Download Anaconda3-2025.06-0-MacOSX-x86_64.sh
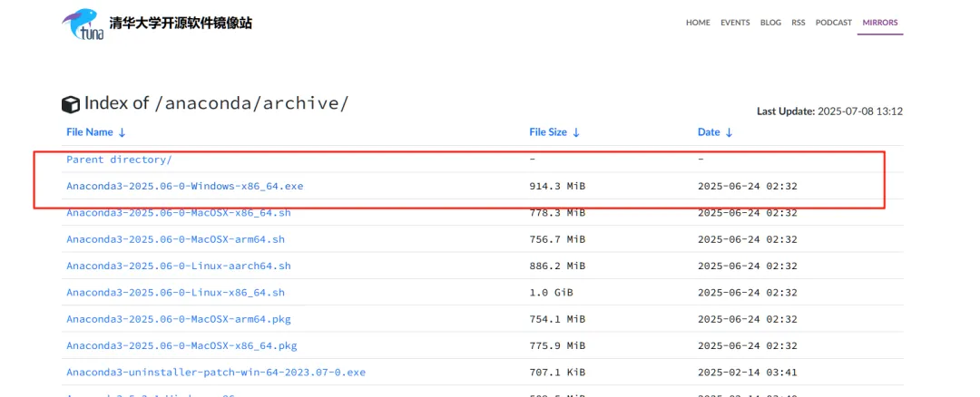 (x=179, y=213)
